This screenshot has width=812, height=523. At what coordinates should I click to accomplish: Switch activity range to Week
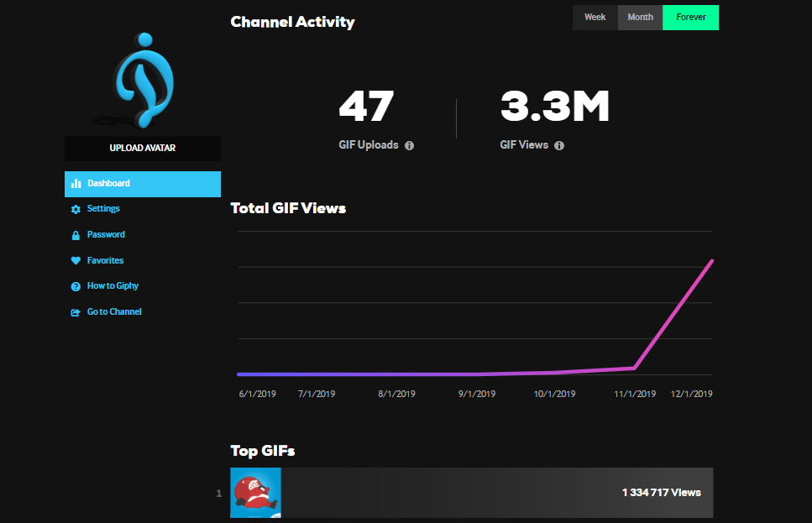pyautogui.click(x=595, y=18)
